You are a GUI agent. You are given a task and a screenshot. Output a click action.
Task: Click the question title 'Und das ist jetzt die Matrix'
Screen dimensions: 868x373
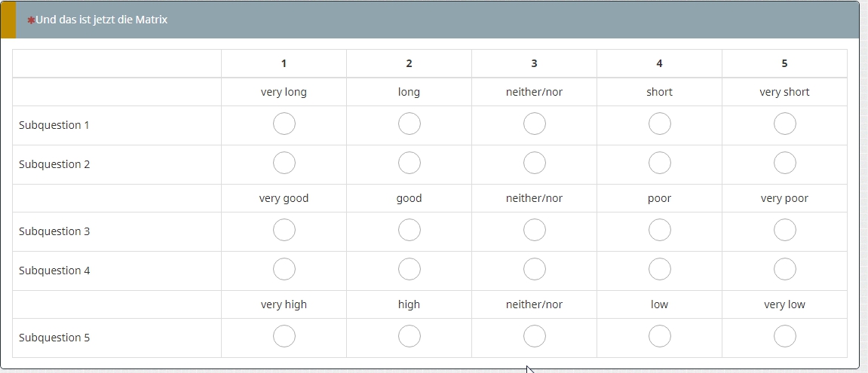click(101, 20)
